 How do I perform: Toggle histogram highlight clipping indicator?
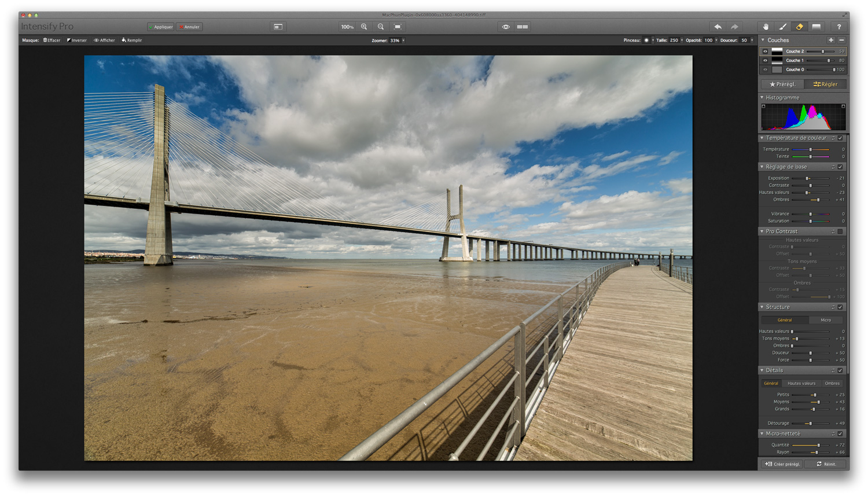[843, 106]
